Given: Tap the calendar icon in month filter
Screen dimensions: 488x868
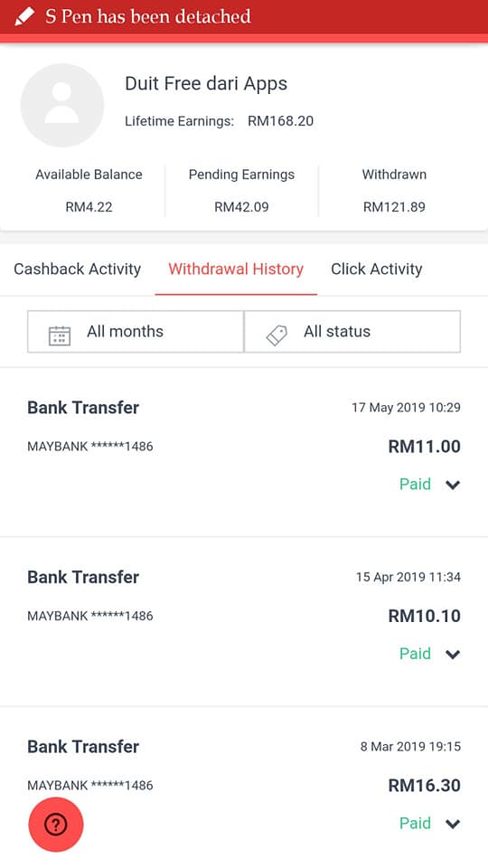Looking at the screenshot, I should pos(60,335).
